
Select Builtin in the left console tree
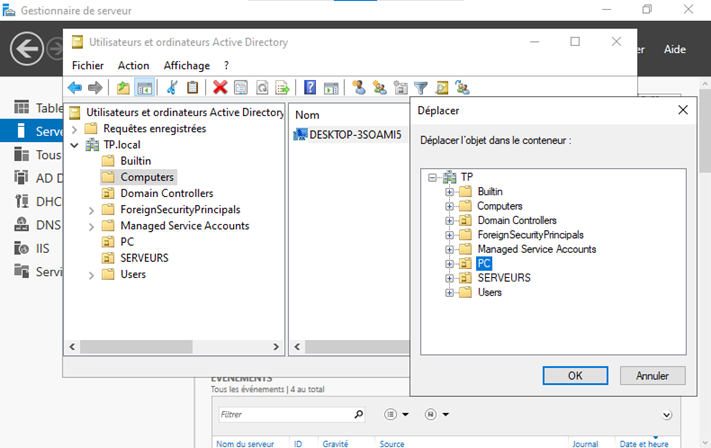pos(136,161)
